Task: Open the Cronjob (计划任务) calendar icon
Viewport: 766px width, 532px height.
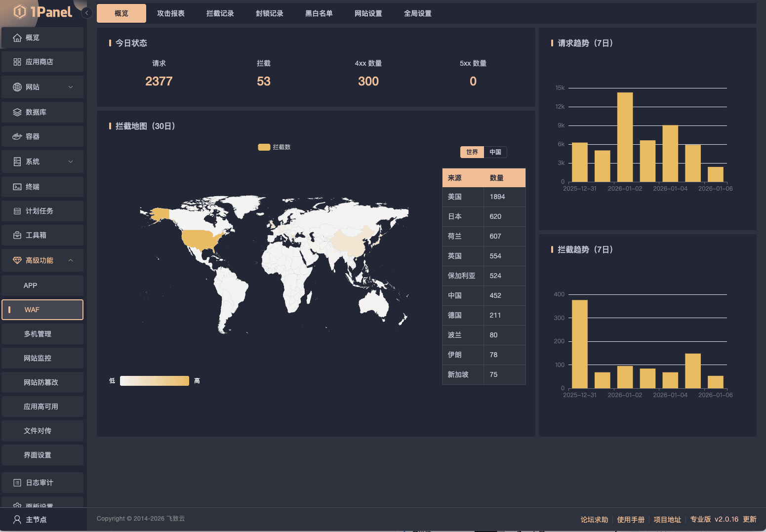Action: (x=17, y=211)
